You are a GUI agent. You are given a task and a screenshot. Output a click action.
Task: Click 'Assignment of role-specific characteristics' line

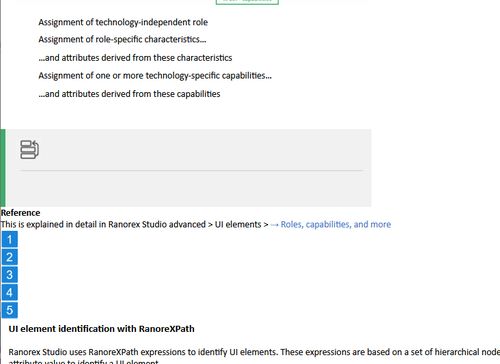point(122,39)
